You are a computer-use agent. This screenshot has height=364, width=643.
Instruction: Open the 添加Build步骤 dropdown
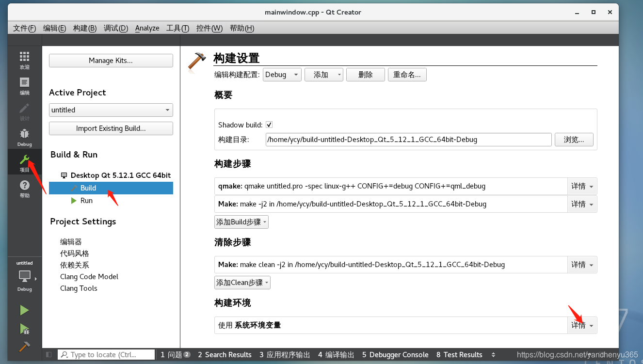(x=241, y=222)
